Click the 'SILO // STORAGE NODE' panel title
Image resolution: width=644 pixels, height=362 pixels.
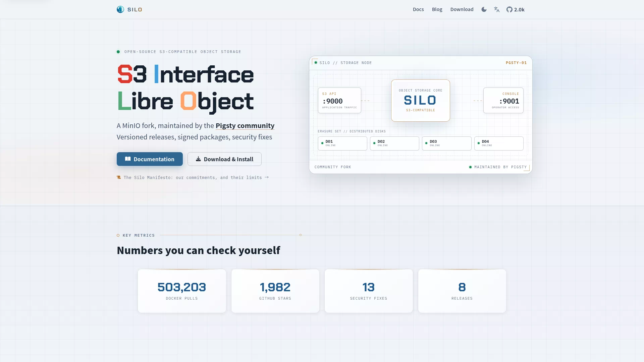click(345, 63)
